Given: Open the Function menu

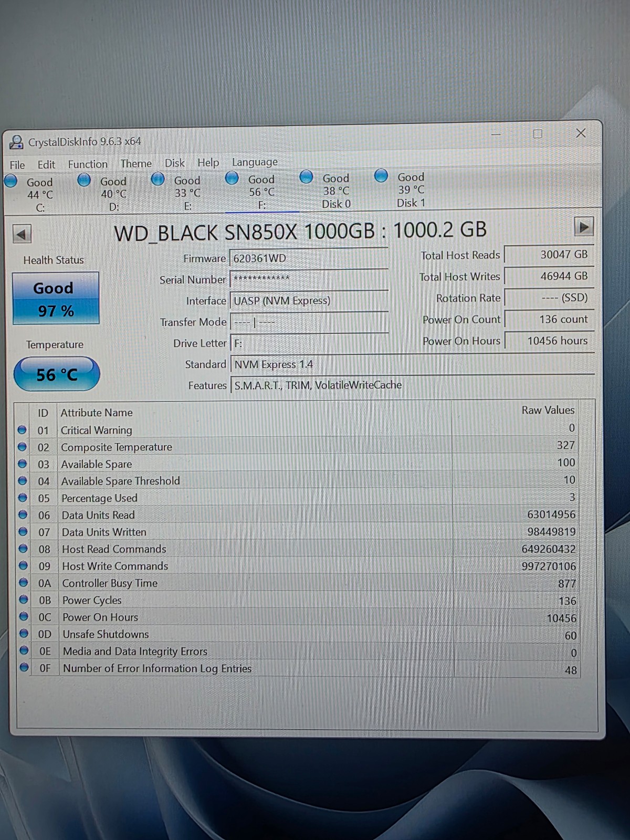Looking at the screenshot, I should point(88,164).
